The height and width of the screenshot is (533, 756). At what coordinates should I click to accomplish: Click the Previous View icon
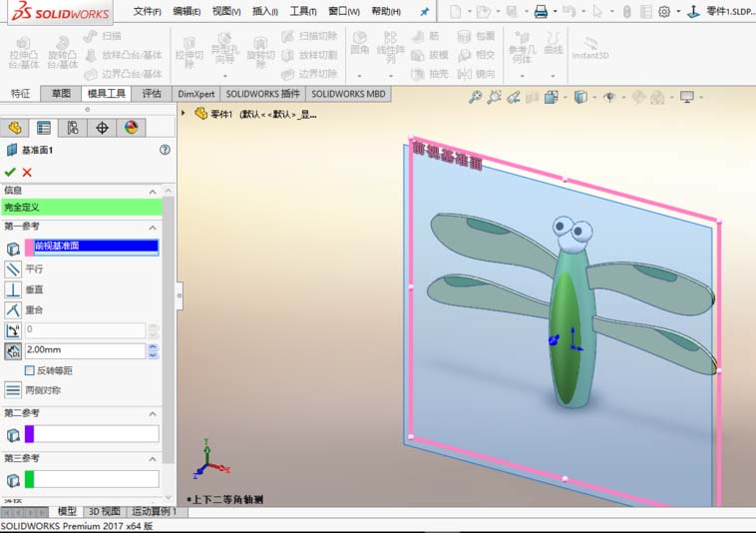point(513,97)
